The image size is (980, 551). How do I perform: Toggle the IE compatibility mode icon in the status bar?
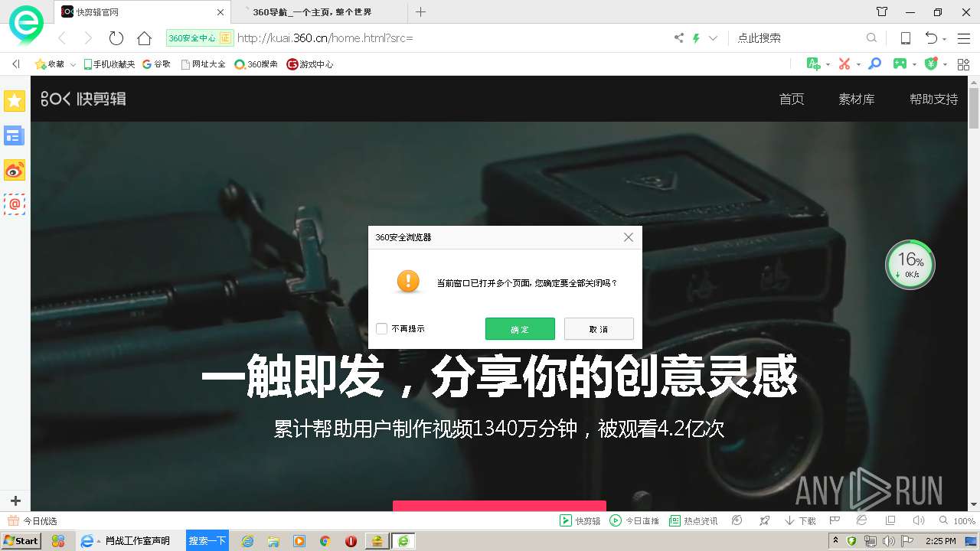pyautogui.click(x=861, y=520)
